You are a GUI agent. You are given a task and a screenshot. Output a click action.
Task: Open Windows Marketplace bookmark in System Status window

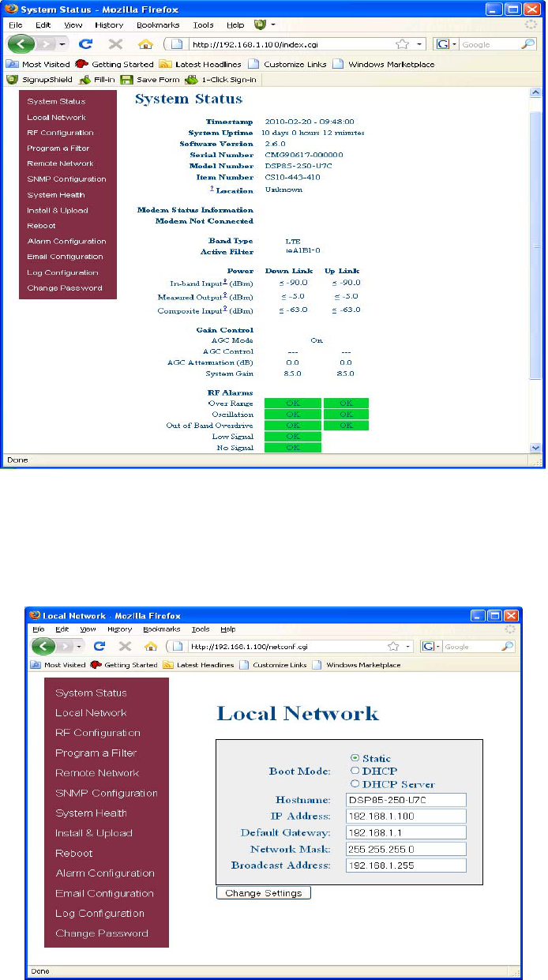point(384,64)
